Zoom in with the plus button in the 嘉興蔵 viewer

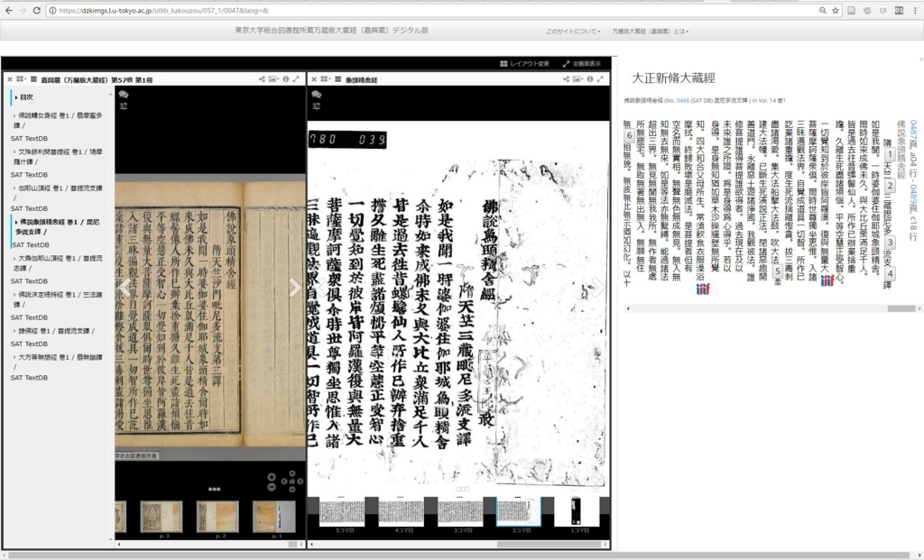point(271,477)
